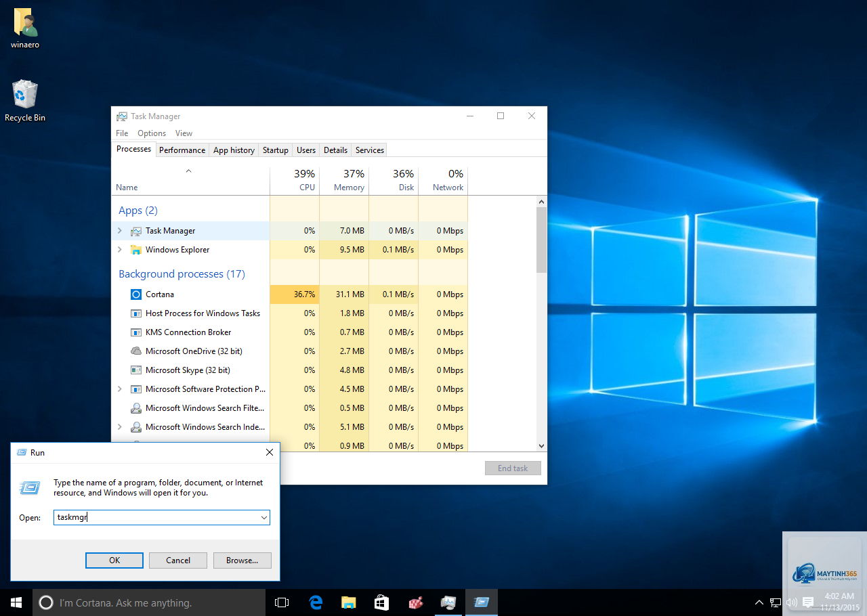Click the network tray icon

pos(776,602)
